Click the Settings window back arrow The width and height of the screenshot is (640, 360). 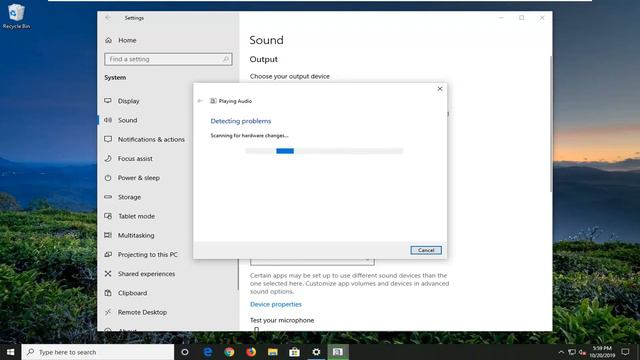tap(108, 18)
